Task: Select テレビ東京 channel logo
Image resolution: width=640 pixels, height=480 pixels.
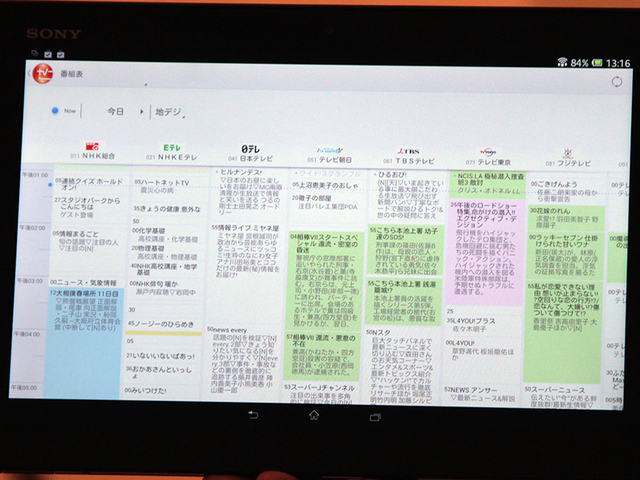Action: [488, 152]
